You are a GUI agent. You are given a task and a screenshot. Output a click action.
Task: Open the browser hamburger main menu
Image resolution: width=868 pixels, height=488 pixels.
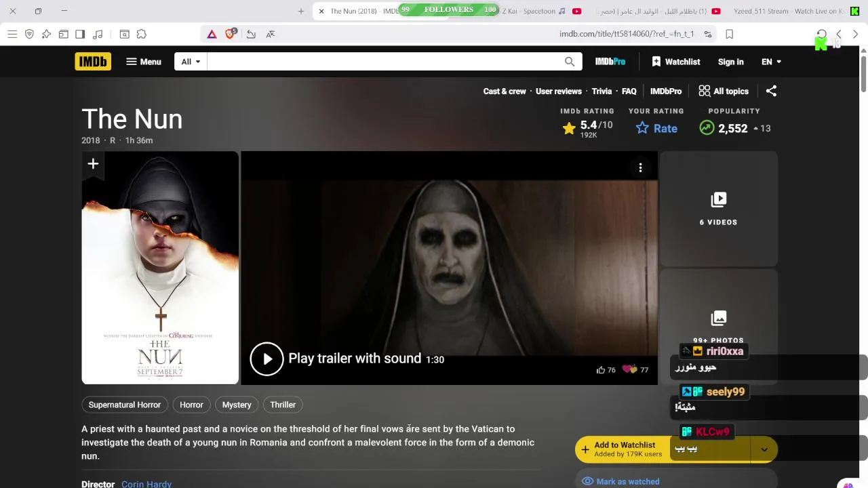(12, 34)
